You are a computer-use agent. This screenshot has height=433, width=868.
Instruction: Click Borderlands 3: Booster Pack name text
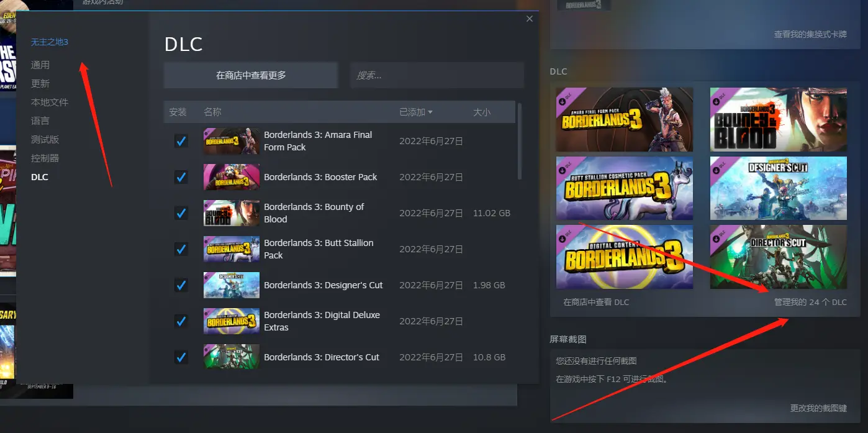320,177
